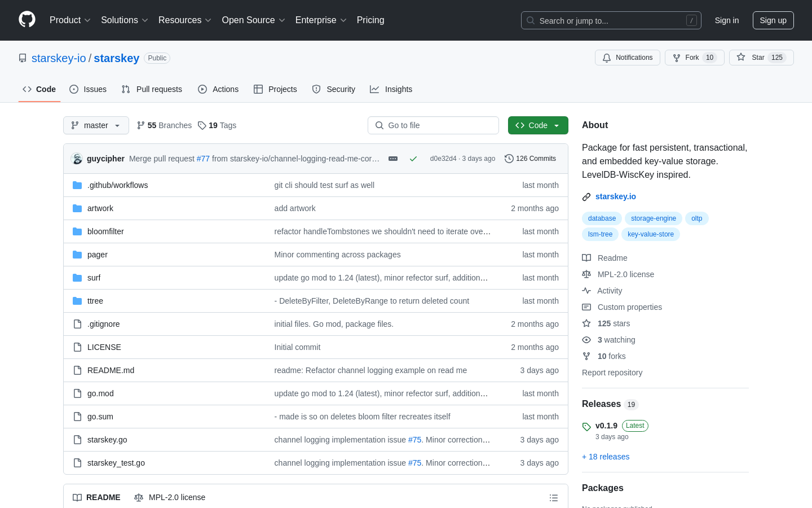Image resolution: width=812 pixels, height=508 pixels.
Task: Select the oltp topic tag
Action: [697, 218]
